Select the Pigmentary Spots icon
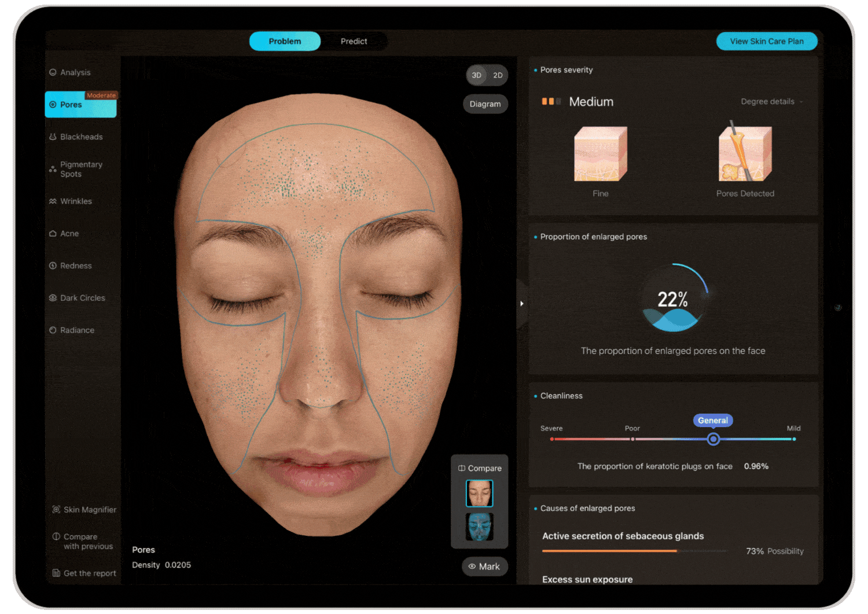 (53, 170)
